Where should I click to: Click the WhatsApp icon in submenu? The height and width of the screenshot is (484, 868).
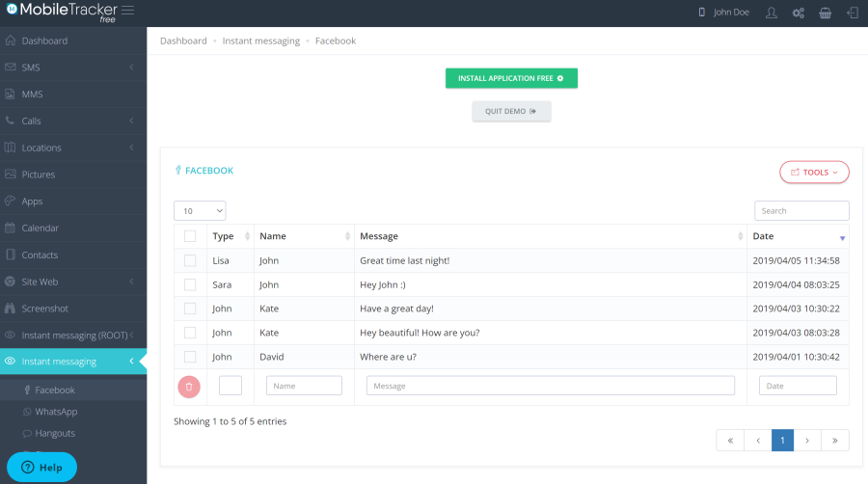pos(27,412)
